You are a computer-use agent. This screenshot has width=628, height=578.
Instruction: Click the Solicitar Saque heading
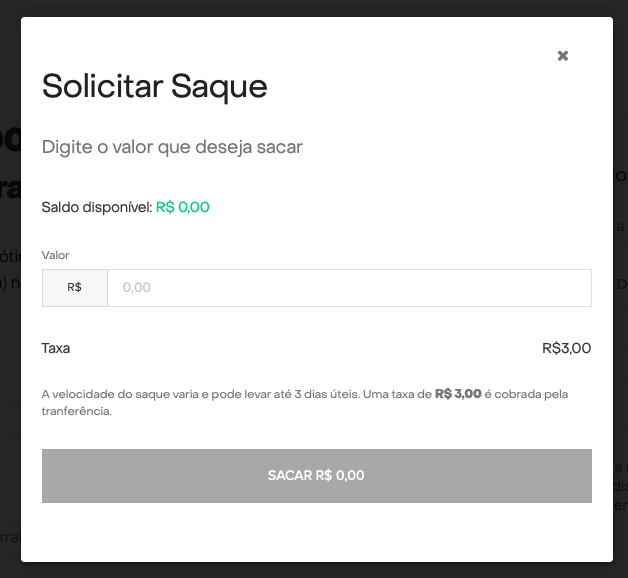[155, 87]
